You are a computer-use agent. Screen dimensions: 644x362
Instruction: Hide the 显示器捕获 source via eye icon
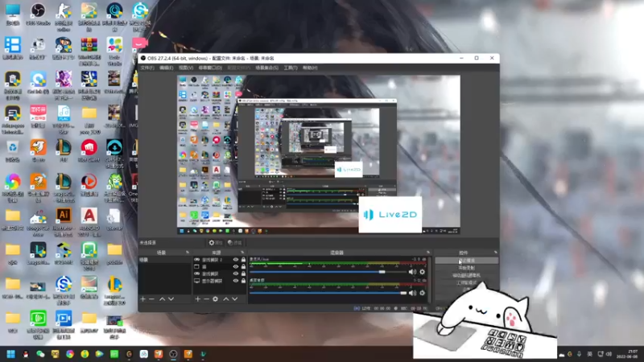(236, 281)
